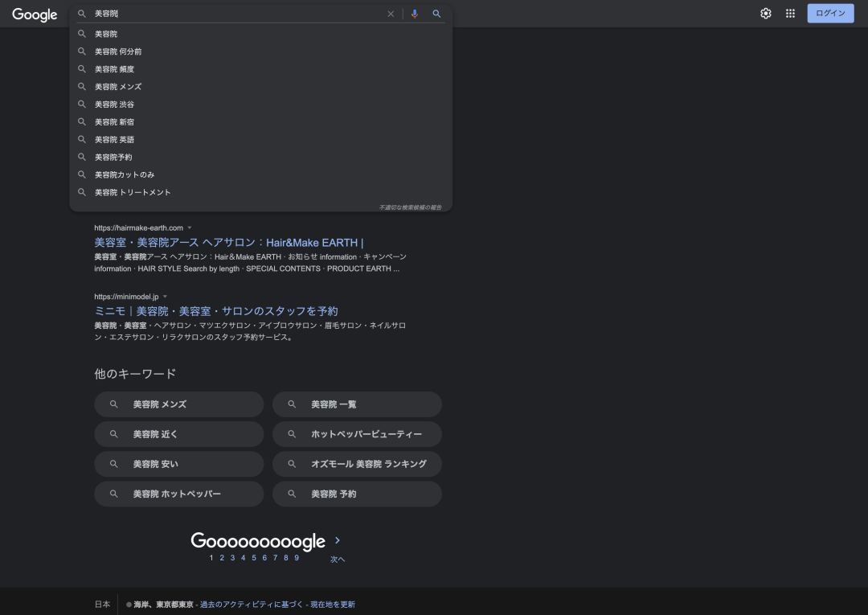Open dropdown arrow next to minimodel.jp URL
Viewport: 868px width, 615px height.
point(165,297)
